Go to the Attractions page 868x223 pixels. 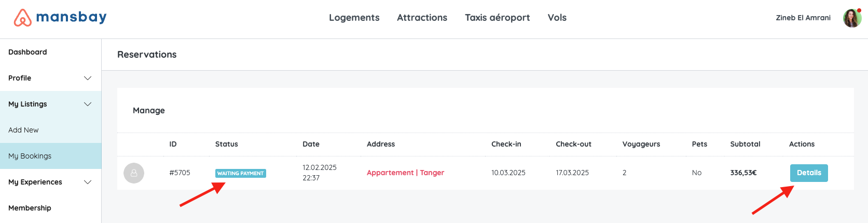coord(422,18)
